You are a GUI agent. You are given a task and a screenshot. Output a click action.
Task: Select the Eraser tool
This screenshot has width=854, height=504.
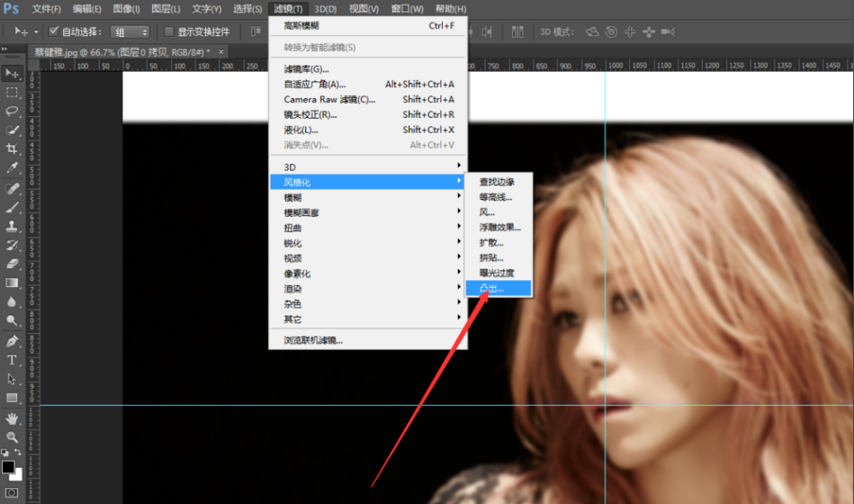coord(12,264)
